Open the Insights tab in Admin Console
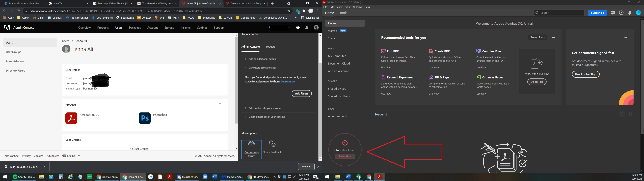 [185, 28]
